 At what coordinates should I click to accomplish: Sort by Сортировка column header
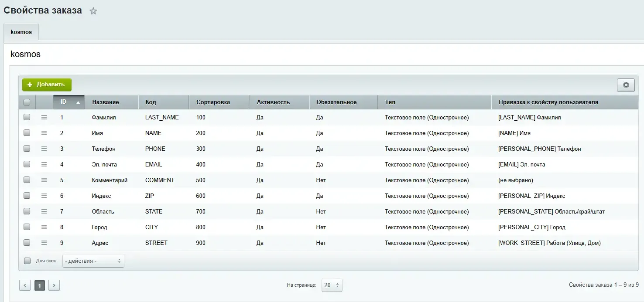213,102
